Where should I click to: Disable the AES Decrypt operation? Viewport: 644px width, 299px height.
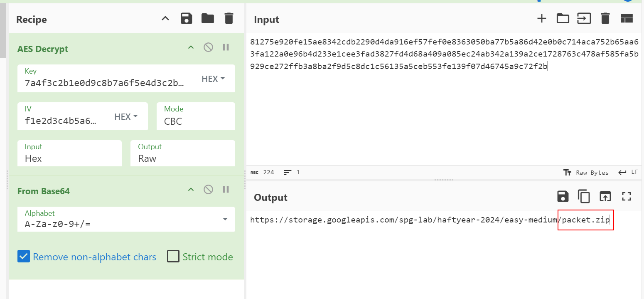208,47
